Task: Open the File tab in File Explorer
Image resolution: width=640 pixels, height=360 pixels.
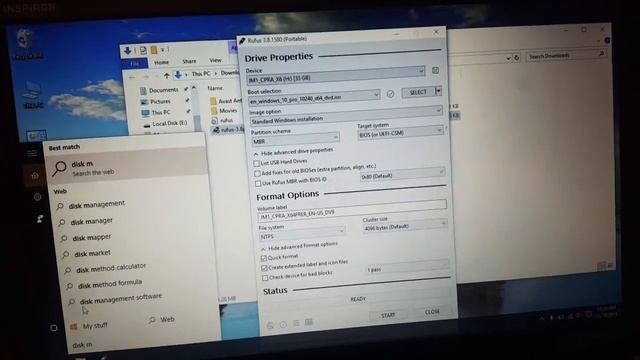Action: click(135, 64)
